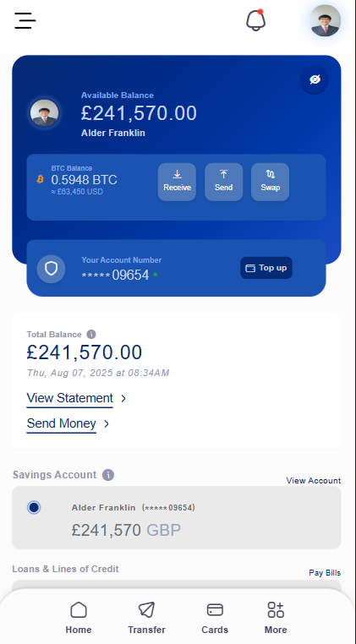This screenshot has height=644, width=356.
Task: Open the More grid icon
Action: point(276,610)
